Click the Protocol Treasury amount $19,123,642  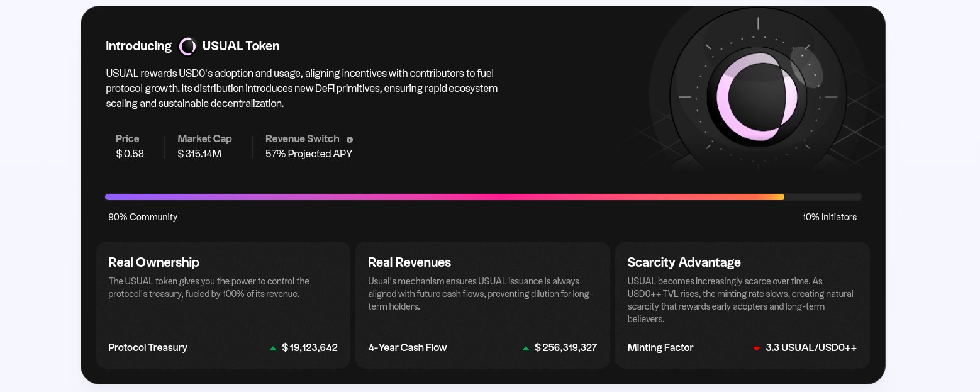click(309, 347)
